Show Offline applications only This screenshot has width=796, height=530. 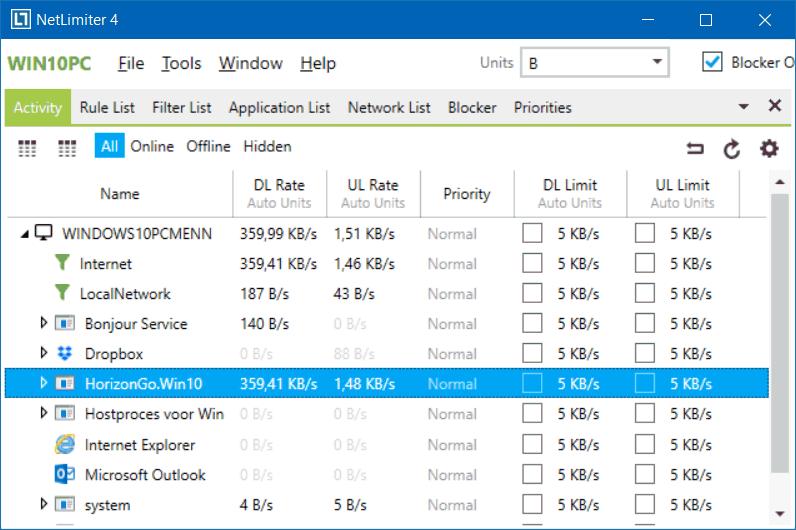point(208,146)
